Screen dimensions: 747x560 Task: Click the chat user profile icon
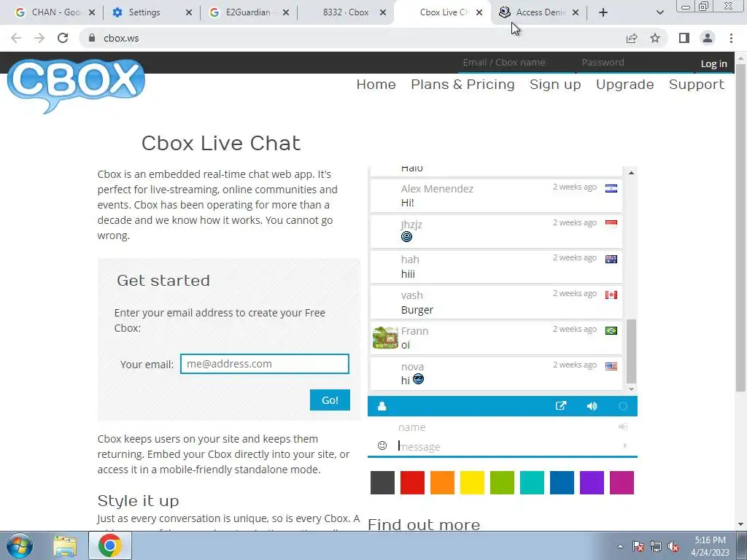[382, 406]
